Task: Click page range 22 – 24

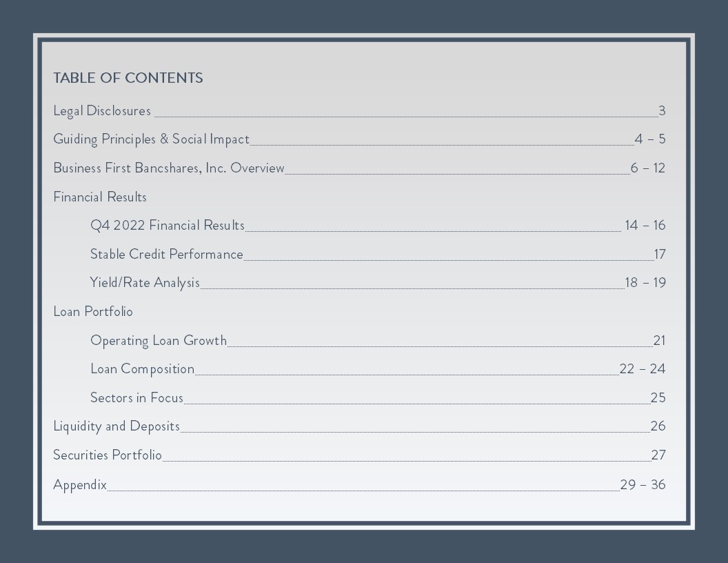Action: click(x=642, y=369)
